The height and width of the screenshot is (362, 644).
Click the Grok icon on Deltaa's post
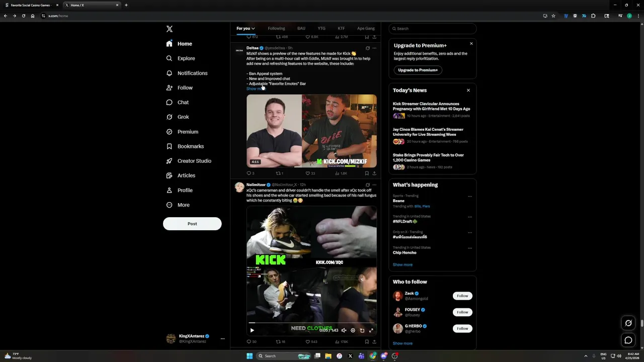tap(367, 48)
